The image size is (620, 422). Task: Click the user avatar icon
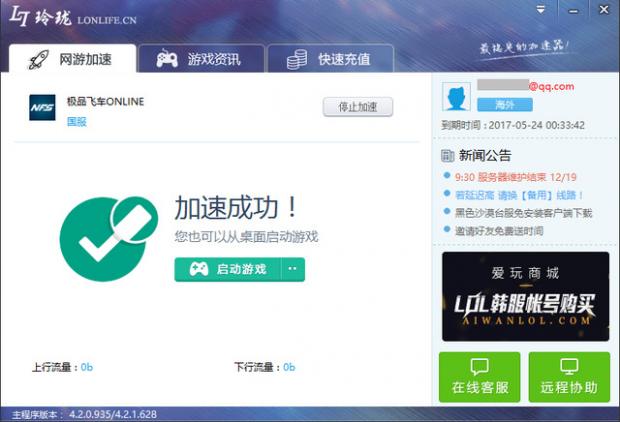pos(457,96)
